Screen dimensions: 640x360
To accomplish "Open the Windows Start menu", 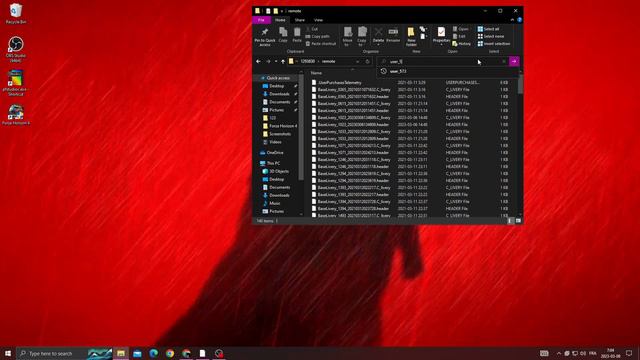I will click(x=8, y=353).
